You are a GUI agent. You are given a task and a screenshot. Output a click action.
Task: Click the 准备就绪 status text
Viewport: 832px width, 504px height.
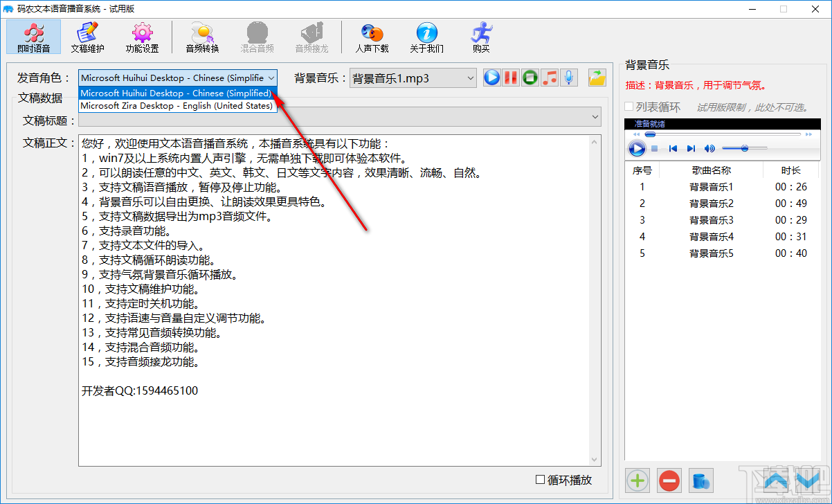coord(649,124)
